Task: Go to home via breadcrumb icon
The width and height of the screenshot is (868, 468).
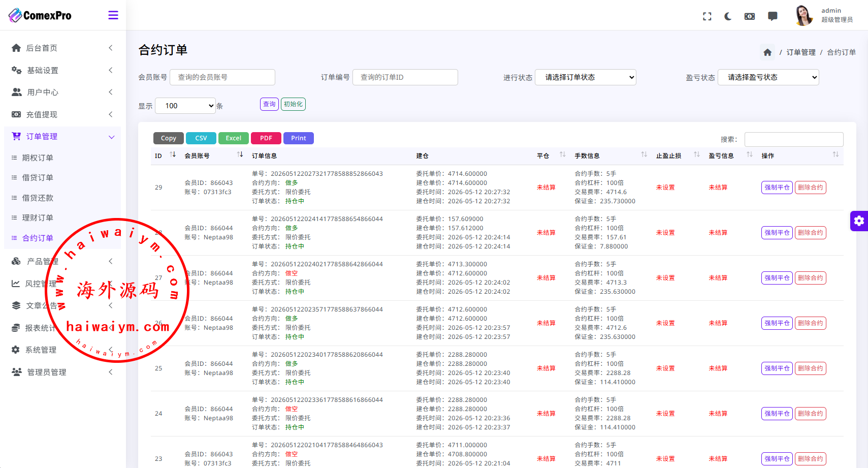Action: pyautogui.click(x=767, y=52)
